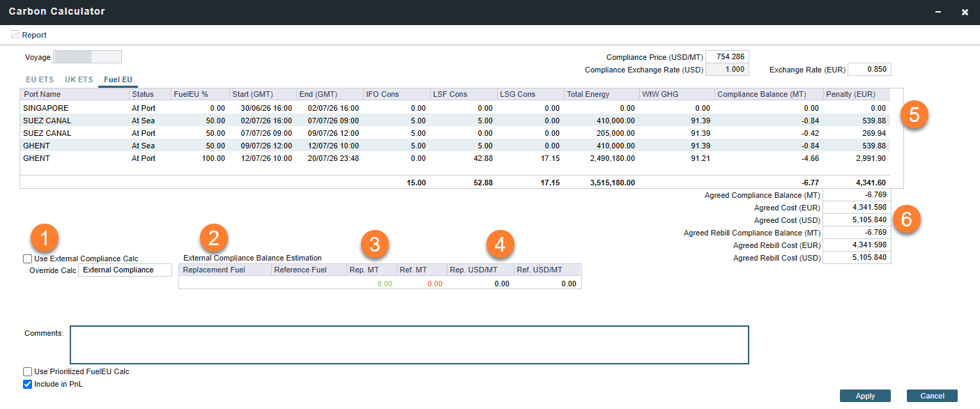Edit the Agreed Cost (USD) value
980x409 pixels.
click(x=857, y=220)
